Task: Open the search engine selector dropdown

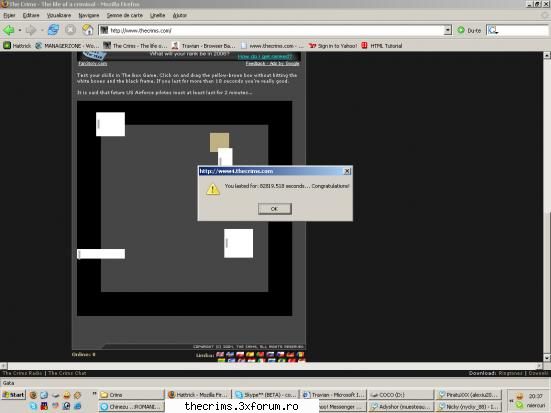Action: (x=493, y=30)
